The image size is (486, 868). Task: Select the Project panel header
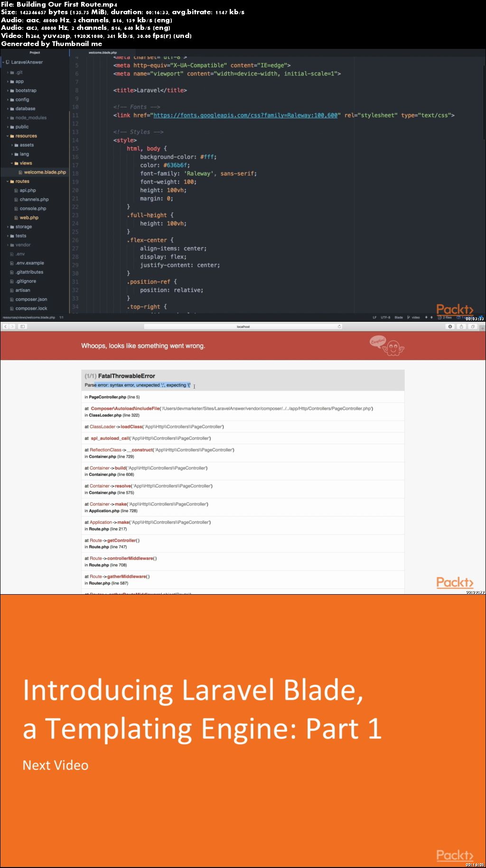point(35,53)
